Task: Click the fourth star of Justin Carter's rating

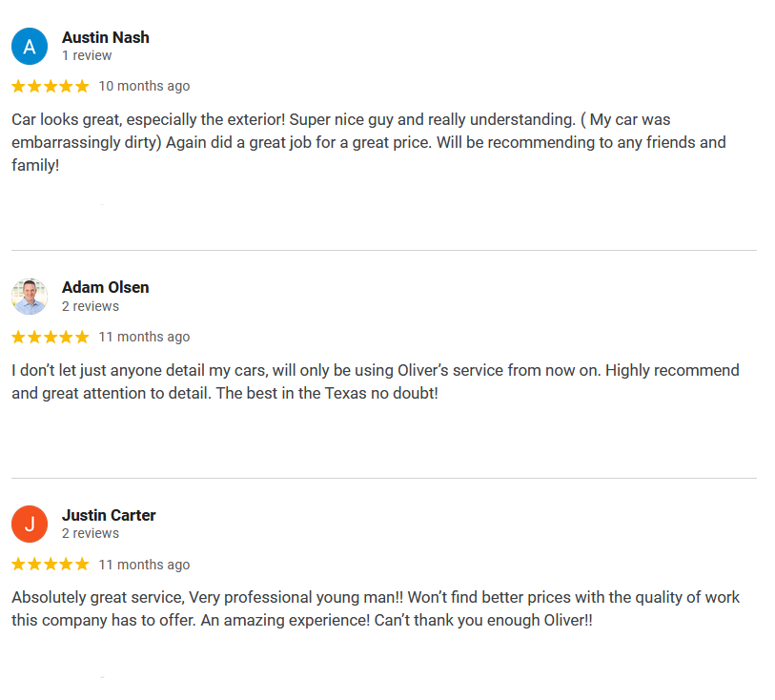Action: pos(66,564)
